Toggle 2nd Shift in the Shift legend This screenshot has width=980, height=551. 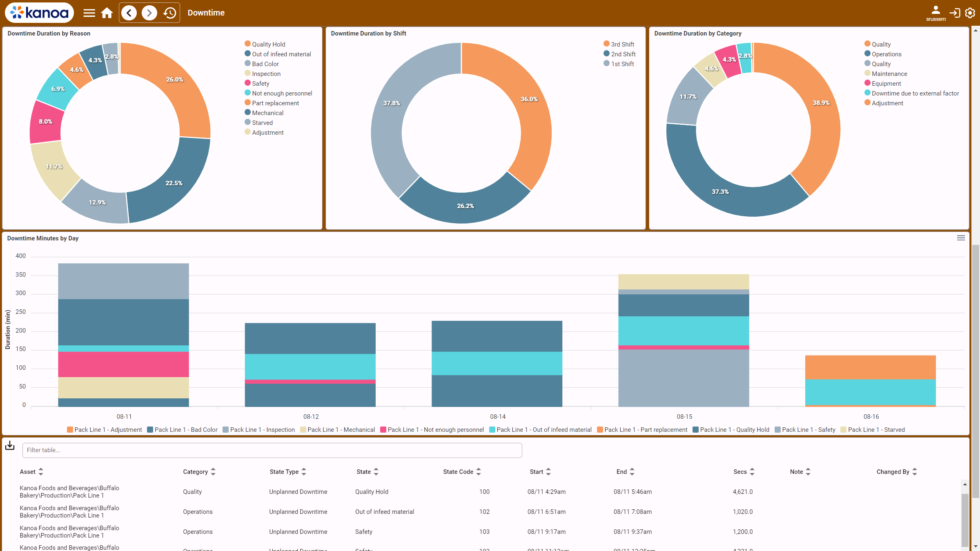click(x=619, y=54)
